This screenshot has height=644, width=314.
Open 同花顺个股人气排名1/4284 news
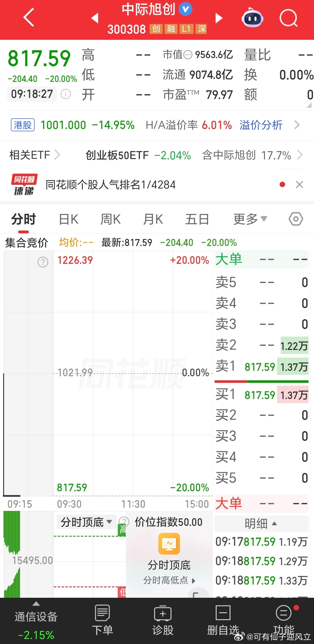pos(111,185)
